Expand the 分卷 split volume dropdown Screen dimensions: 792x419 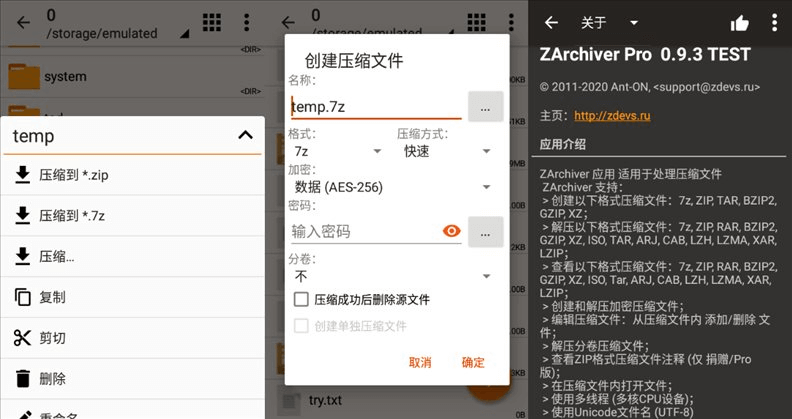coord(392,275)
